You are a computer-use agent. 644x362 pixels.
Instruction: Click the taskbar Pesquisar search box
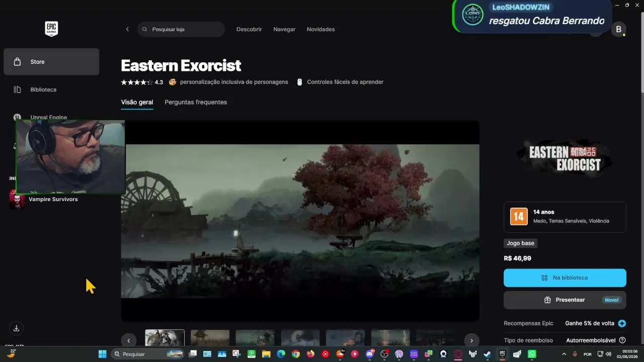(x=148, y=354)
